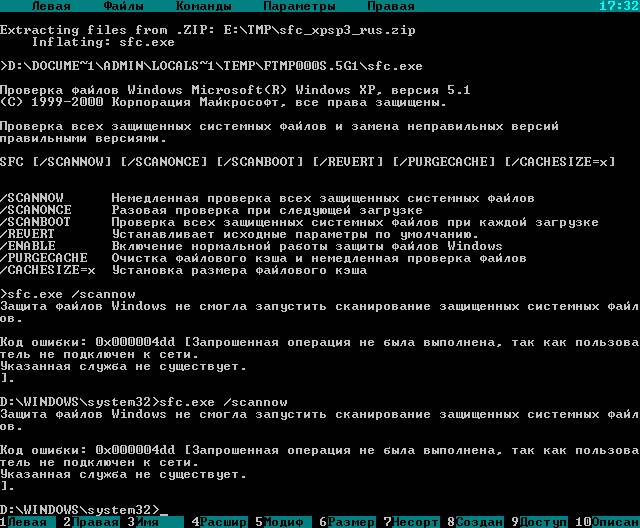This screenshot has height=528, width=640.
Task: Click the /PURGECACHE option description line
Action: pos(263,258)
